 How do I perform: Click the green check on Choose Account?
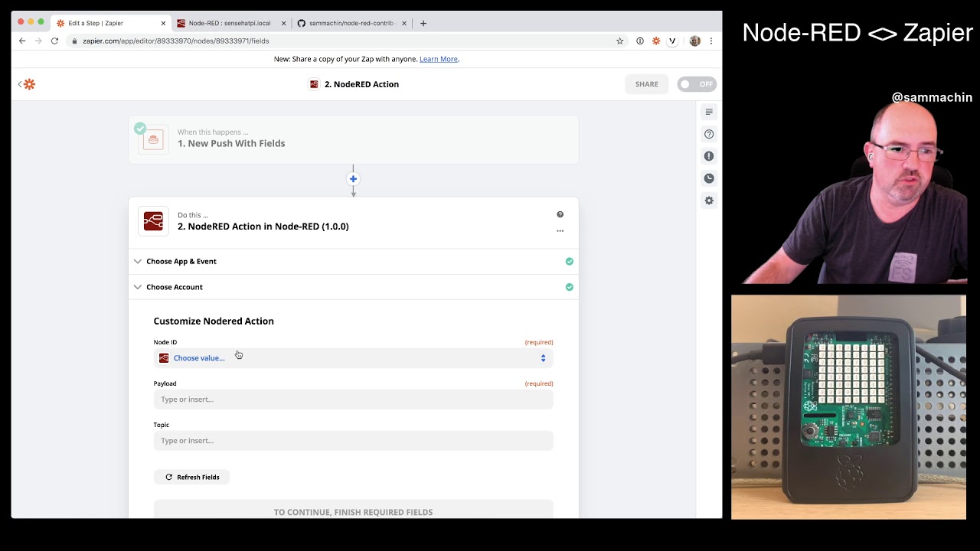[x=569, y=287]
